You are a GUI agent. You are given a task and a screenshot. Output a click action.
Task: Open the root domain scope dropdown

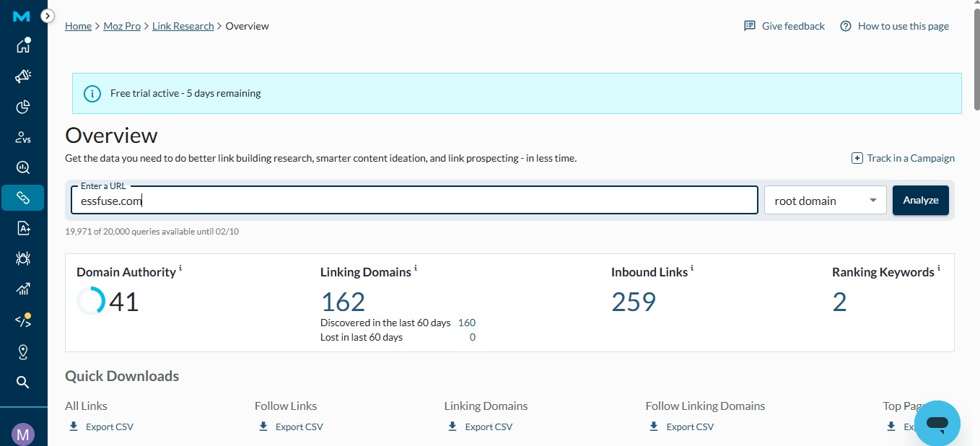[825, 201]
